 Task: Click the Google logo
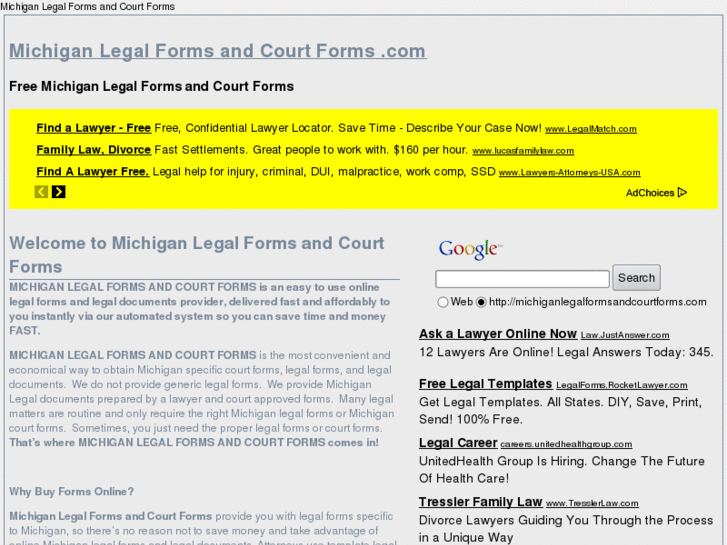click(x=470, y=250)
